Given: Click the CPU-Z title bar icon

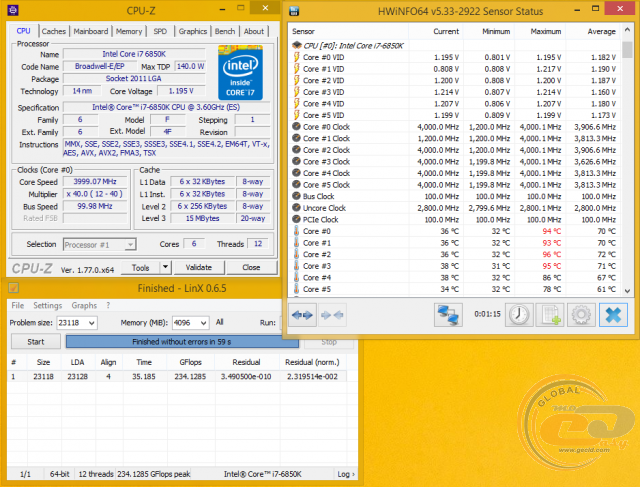Looking at the screenshot, I should pyautogui.click(x=13, y=10).
